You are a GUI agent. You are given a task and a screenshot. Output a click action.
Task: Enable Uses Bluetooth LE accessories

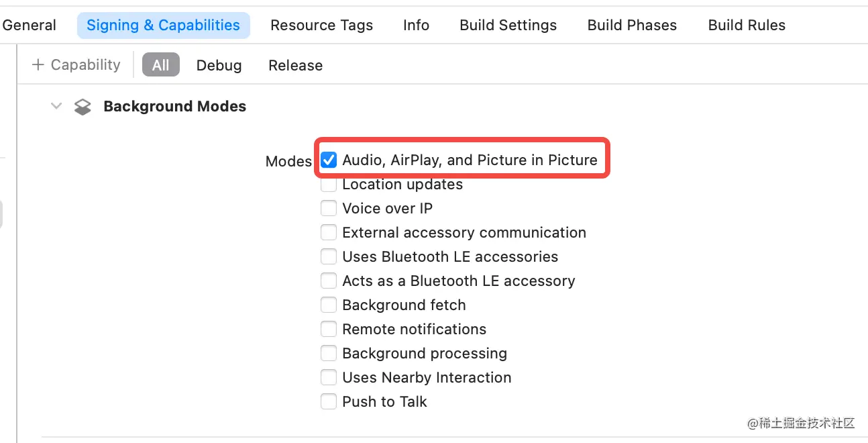329,256
